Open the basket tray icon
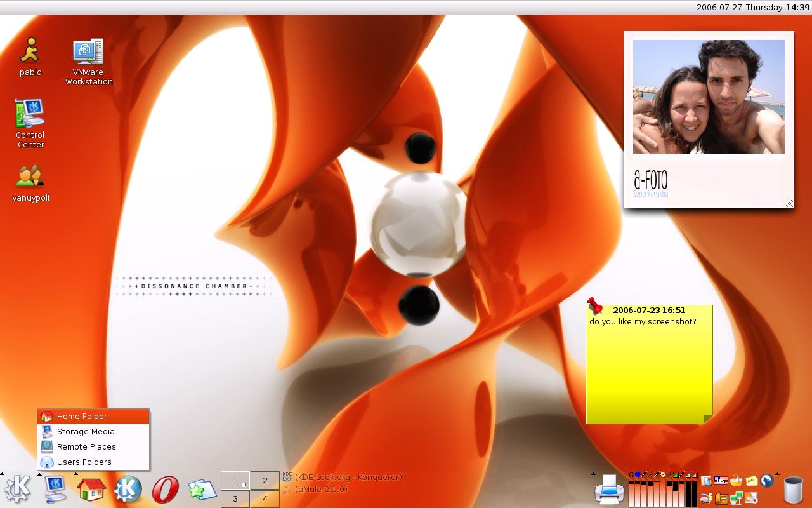 click(x=736, y=481)
